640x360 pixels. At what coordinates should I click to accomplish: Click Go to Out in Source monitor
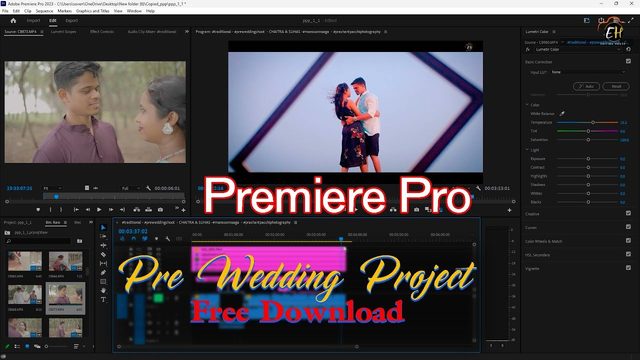pos(122,209)
